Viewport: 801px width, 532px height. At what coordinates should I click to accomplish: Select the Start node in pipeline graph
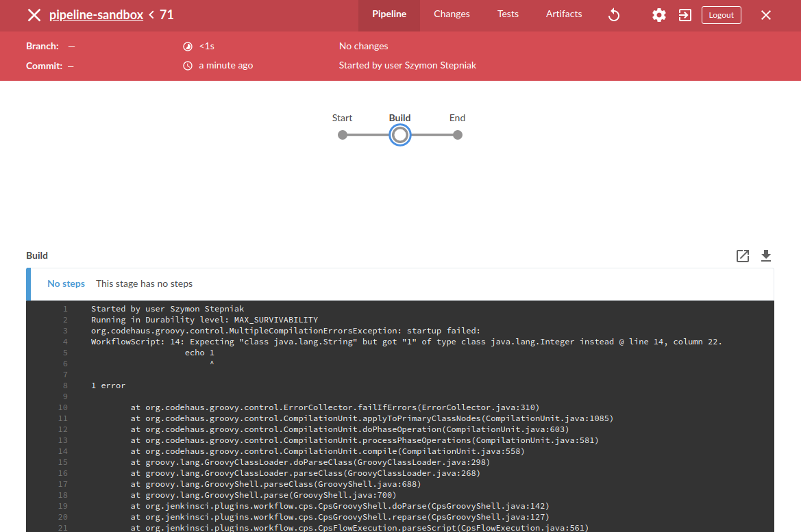343,136
